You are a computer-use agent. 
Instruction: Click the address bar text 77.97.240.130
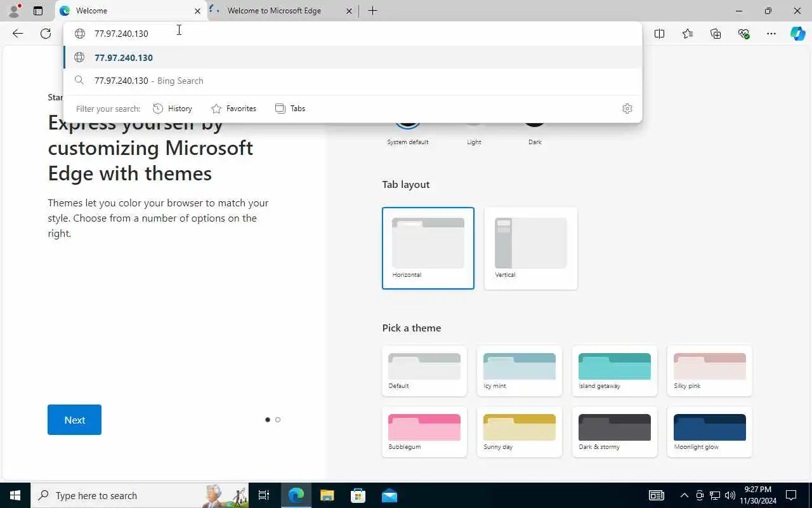click(121, 34)
